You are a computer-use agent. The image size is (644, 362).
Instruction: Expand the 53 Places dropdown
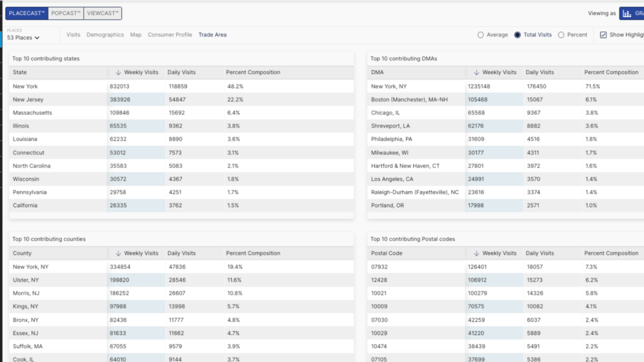[x=24, y=38]
